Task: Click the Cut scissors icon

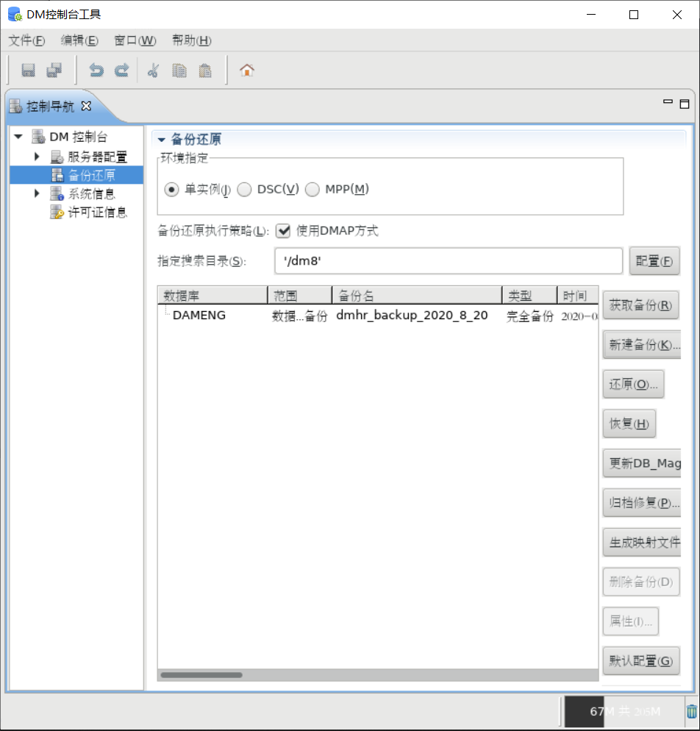Action: 153,71
